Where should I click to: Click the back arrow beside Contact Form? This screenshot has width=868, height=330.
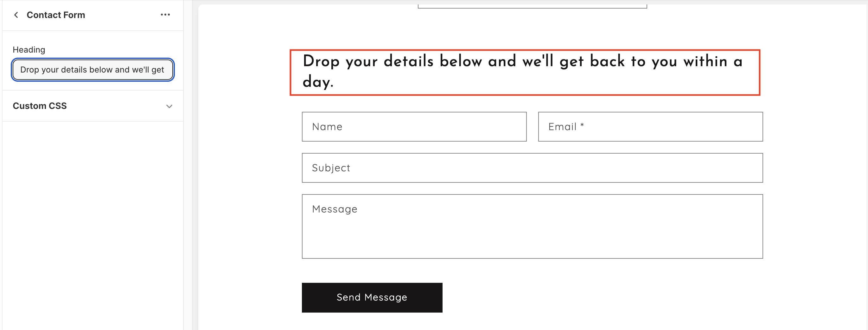point(16,15)
